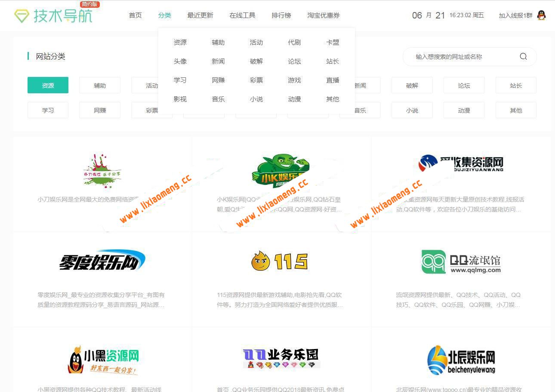Click the 小黑资源网 penguin logo

click(x=102, y=360)
